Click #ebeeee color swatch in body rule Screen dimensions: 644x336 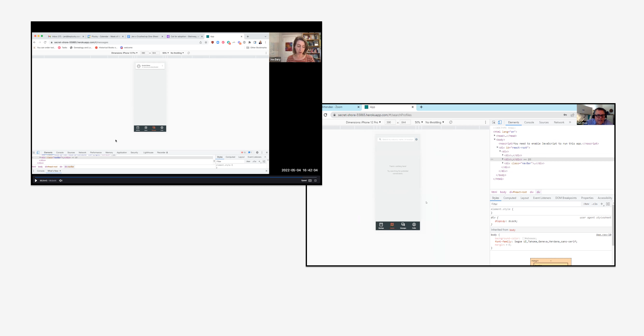[524, 239]
